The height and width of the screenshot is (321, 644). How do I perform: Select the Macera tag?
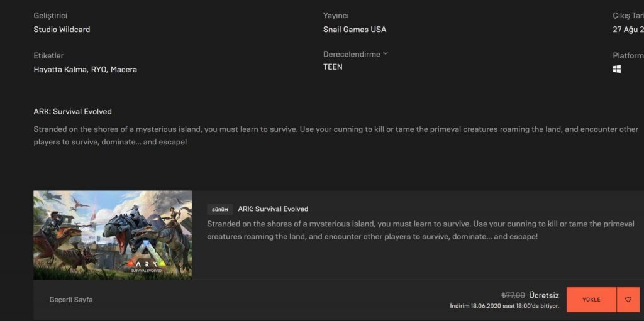tap(124, 70)
